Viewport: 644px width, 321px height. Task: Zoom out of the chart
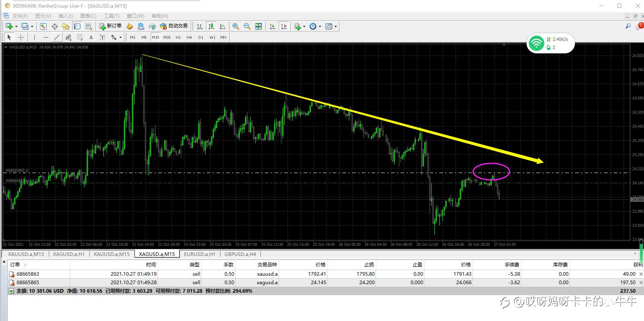[x=247, y=26]
